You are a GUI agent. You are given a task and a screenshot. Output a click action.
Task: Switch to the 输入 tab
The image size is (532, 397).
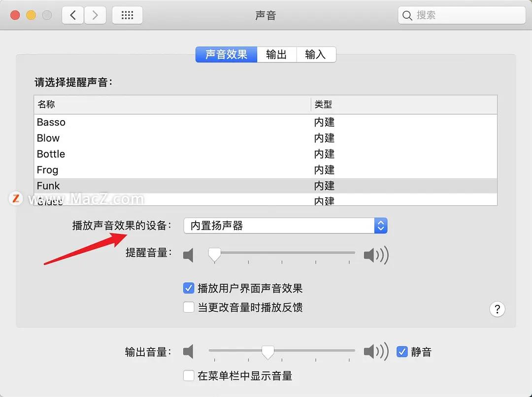pos(316,55)
